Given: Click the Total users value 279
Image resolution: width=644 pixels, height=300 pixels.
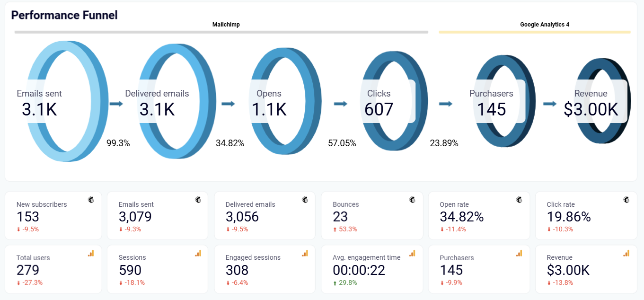Looking at the screenshot, I should pos(28,270).
